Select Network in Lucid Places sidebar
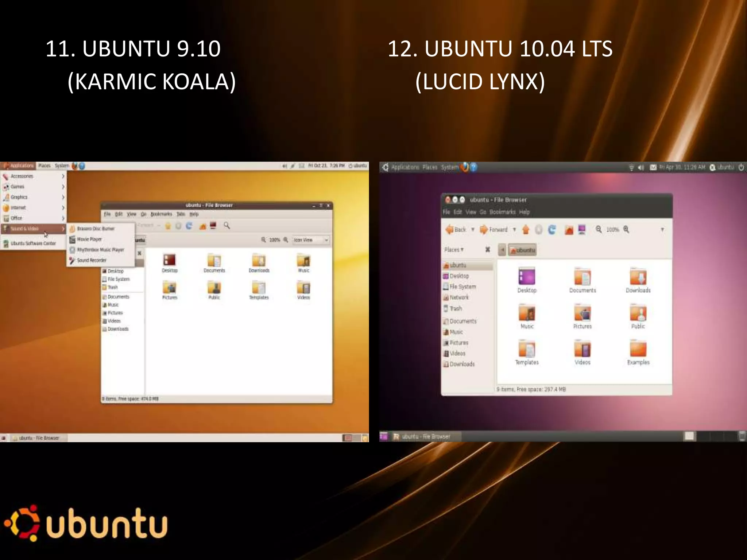 coord(468,297)
